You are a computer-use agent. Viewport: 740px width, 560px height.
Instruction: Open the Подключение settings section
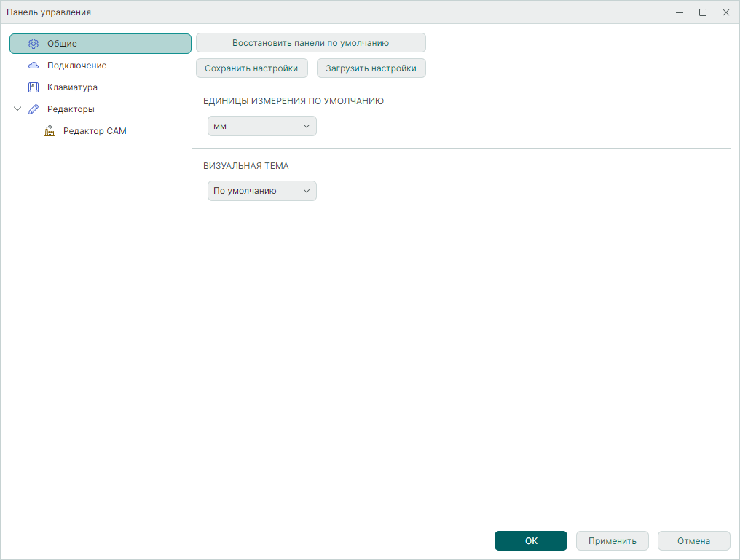pos(77,65)
